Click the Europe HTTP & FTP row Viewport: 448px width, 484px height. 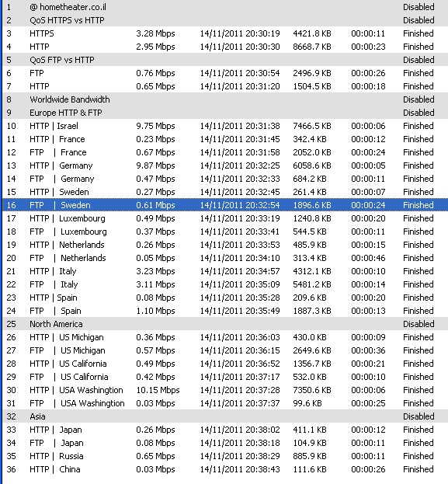click(x=225, y=113)
